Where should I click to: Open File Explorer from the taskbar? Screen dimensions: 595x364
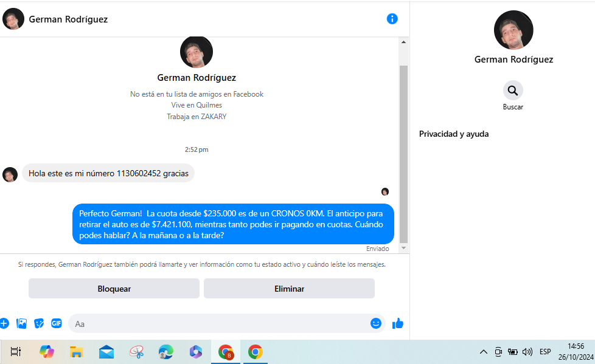[x=76, y=352]
